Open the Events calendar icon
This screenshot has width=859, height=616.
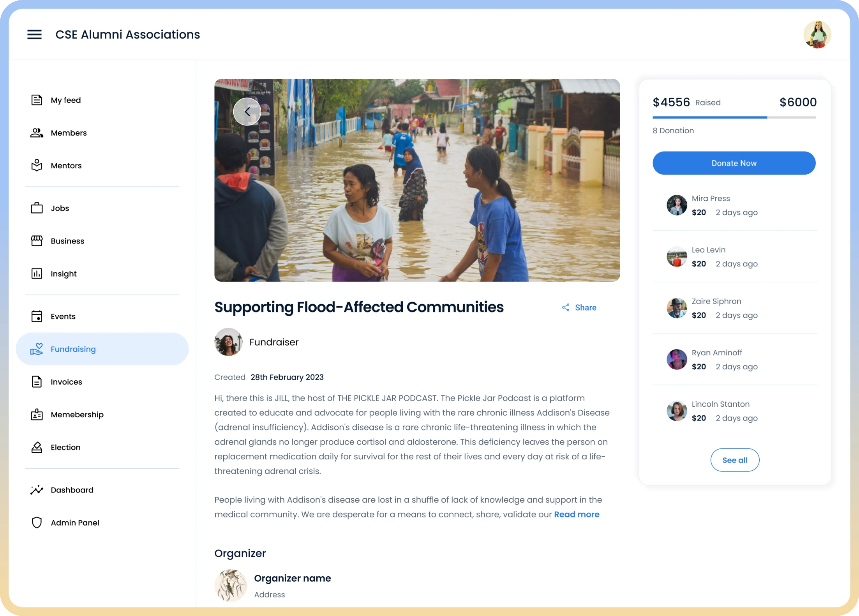(37, 316)
